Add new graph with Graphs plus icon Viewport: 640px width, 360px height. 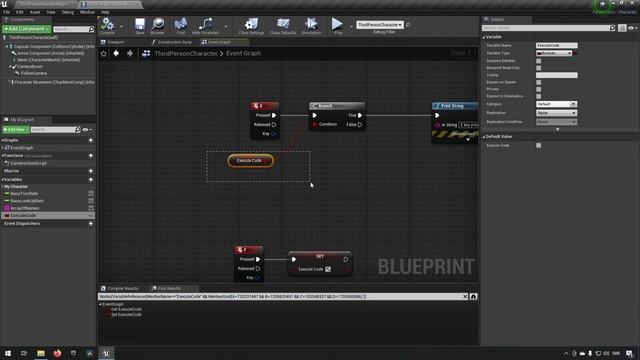[91, 140]
